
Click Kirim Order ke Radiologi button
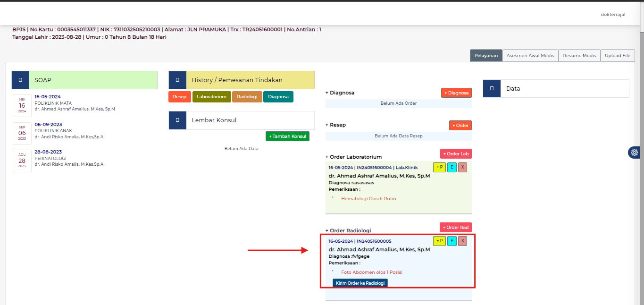click(360, 283)
